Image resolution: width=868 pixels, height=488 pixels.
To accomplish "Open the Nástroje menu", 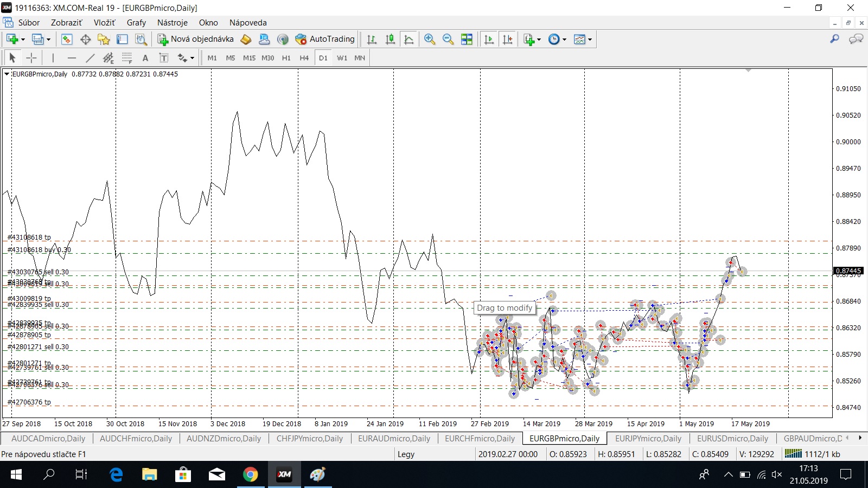I will point(172,23).
